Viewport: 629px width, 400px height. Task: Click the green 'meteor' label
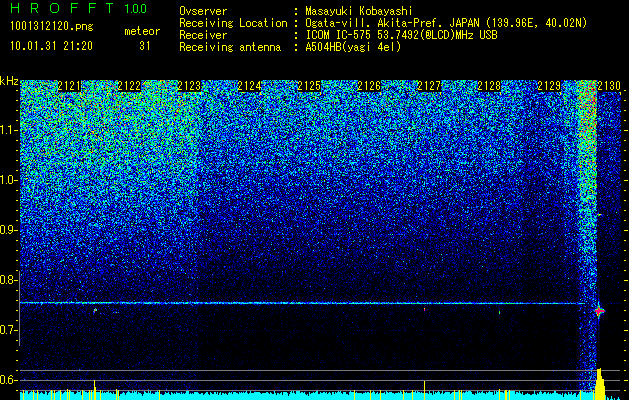142,31
